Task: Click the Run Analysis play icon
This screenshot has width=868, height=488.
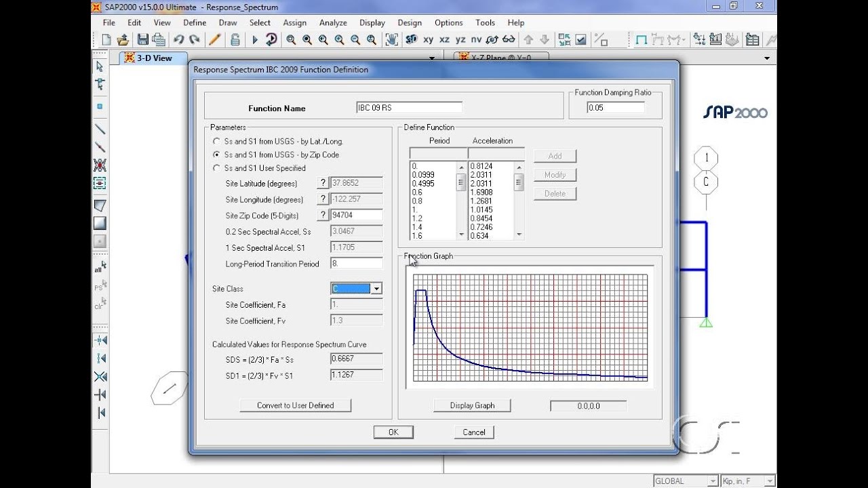Action: click(255, 40)
